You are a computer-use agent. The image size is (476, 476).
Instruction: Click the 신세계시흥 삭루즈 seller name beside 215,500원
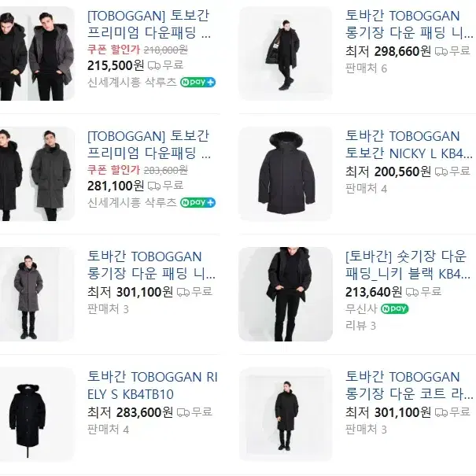tap(131, 83)
